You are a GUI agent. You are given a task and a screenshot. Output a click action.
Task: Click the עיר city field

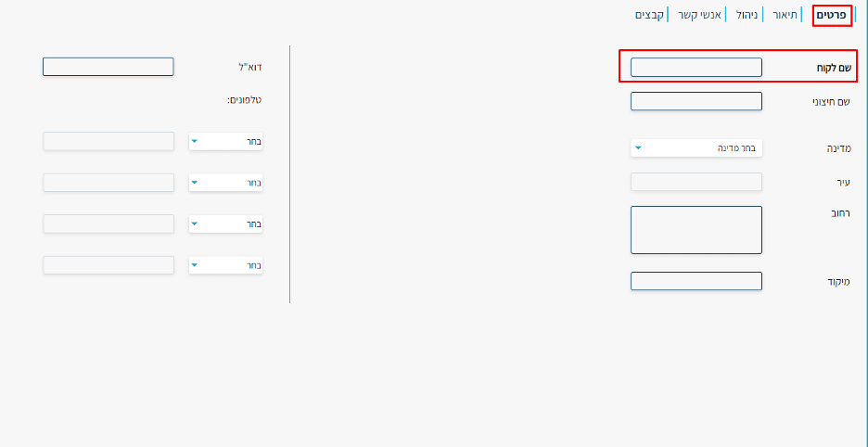tap(696, 182)
